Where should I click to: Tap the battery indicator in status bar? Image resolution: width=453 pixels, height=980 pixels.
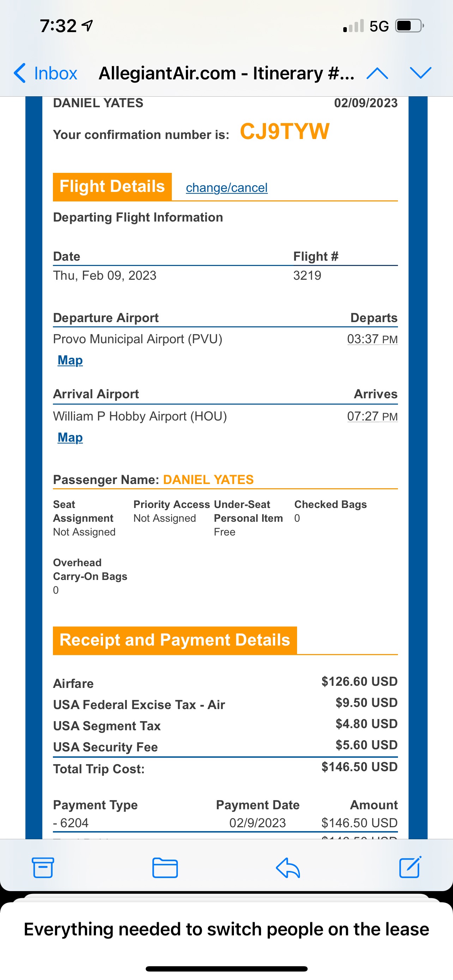[x=409, y=26]
